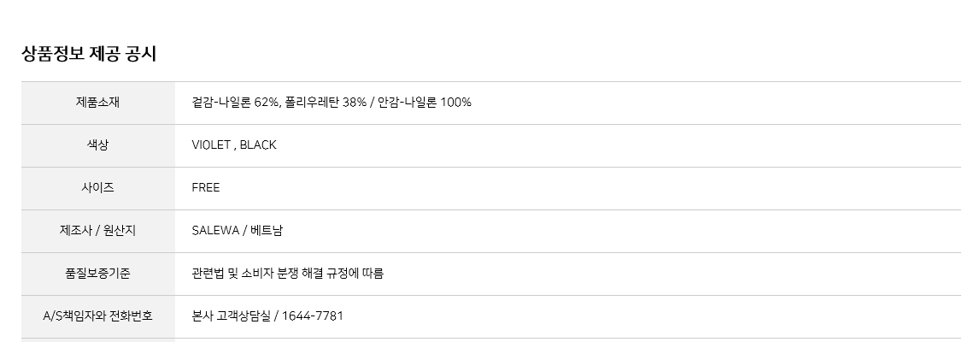Click the 색상 row label

pyautogui.click(x=97, y=145)
